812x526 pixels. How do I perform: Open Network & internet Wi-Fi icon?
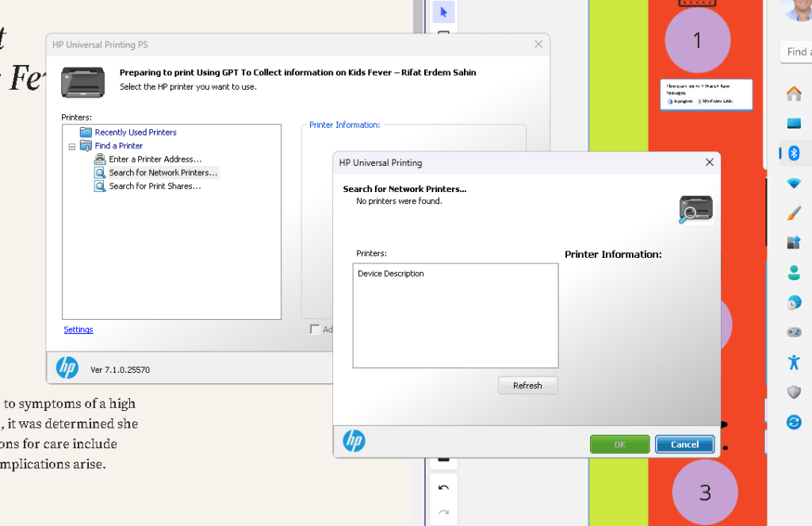793,183
